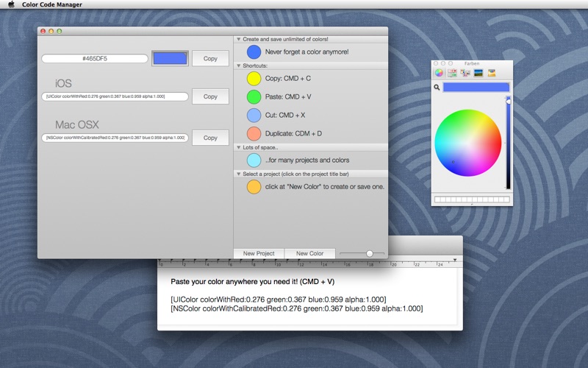Select the yellow Copy: CMD + C color
Screen dimensions: 588x368
[x=254, y=78]
